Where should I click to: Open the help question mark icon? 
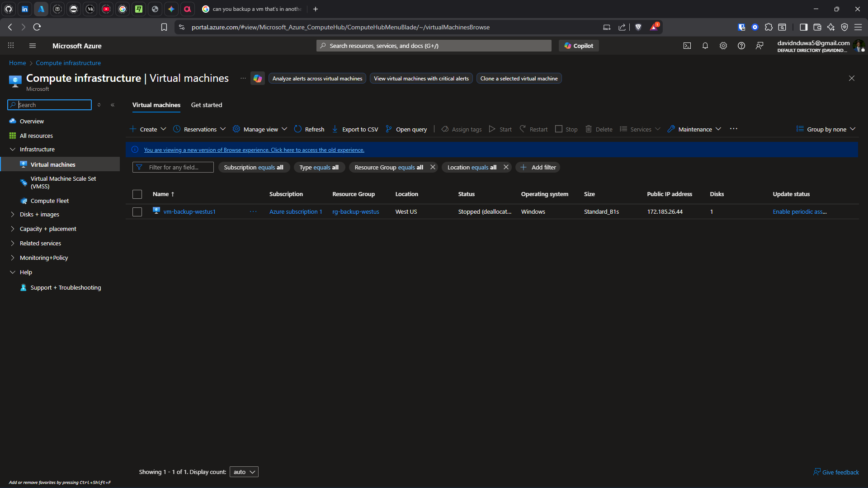pos(741,46)
